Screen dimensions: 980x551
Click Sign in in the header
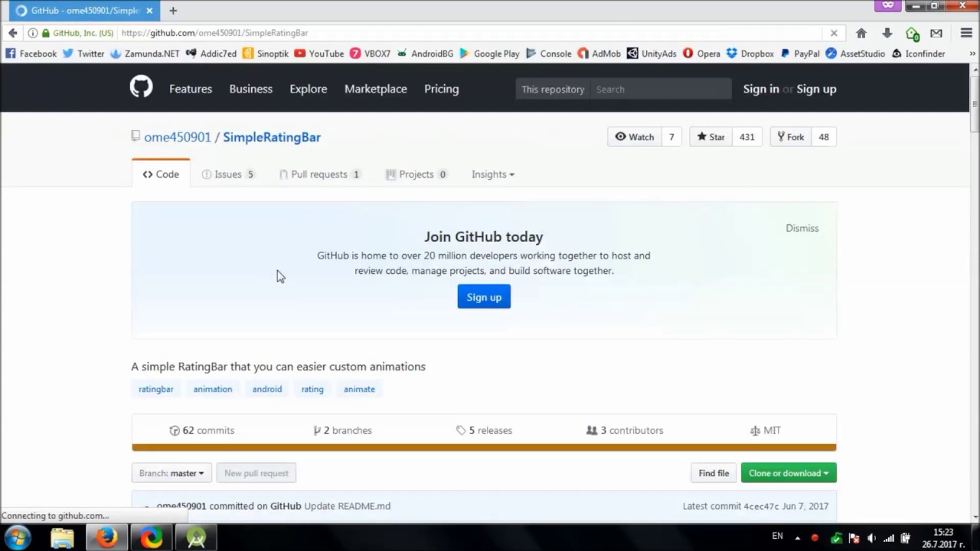click(761, 89)
